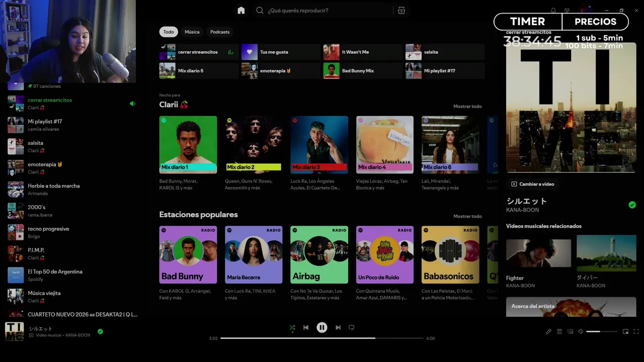Open El Top 50 de Argentina

(x=72, y=275)
